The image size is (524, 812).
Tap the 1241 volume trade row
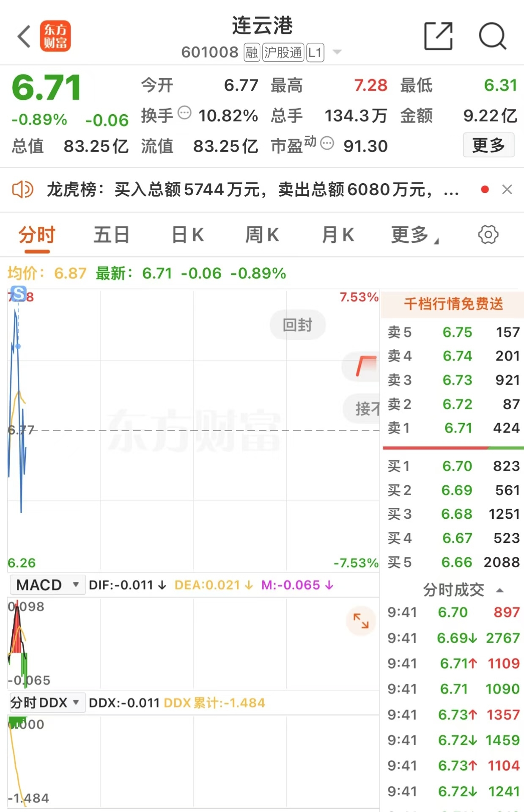coord(453,791)
